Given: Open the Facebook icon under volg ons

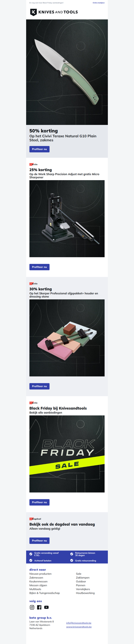Looking at the screenshot, I should pyautogui.click(x=39, y=607).
